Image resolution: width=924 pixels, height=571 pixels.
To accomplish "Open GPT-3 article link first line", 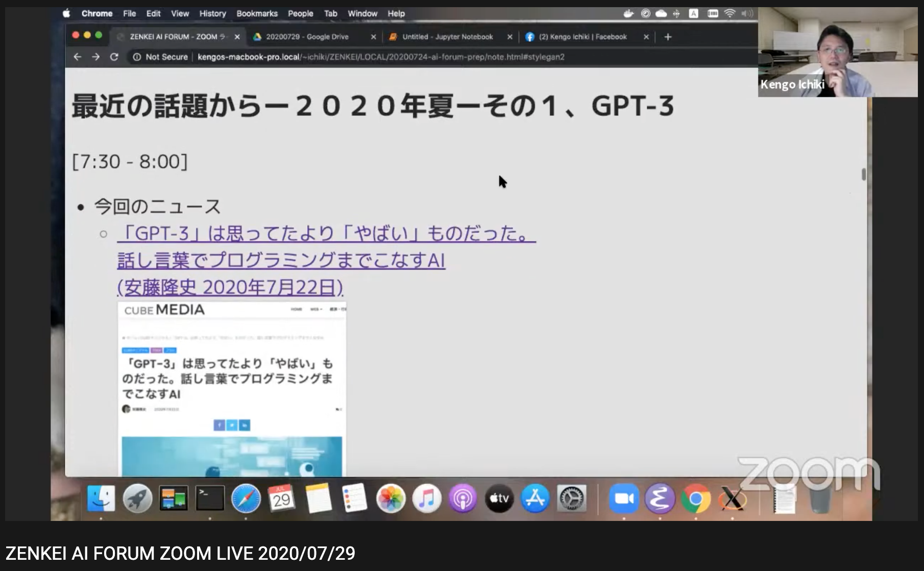I will tap(326, 233).
